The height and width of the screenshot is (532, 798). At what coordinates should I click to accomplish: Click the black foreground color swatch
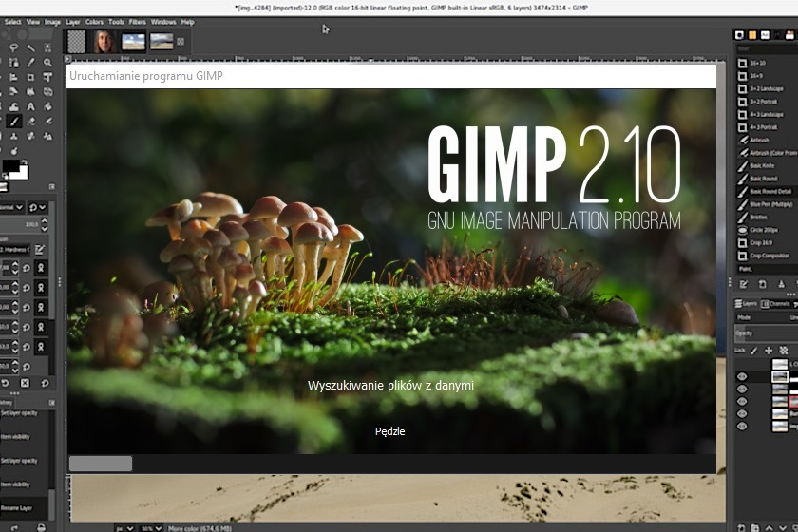pyautogui.click(x=11, y=167)
